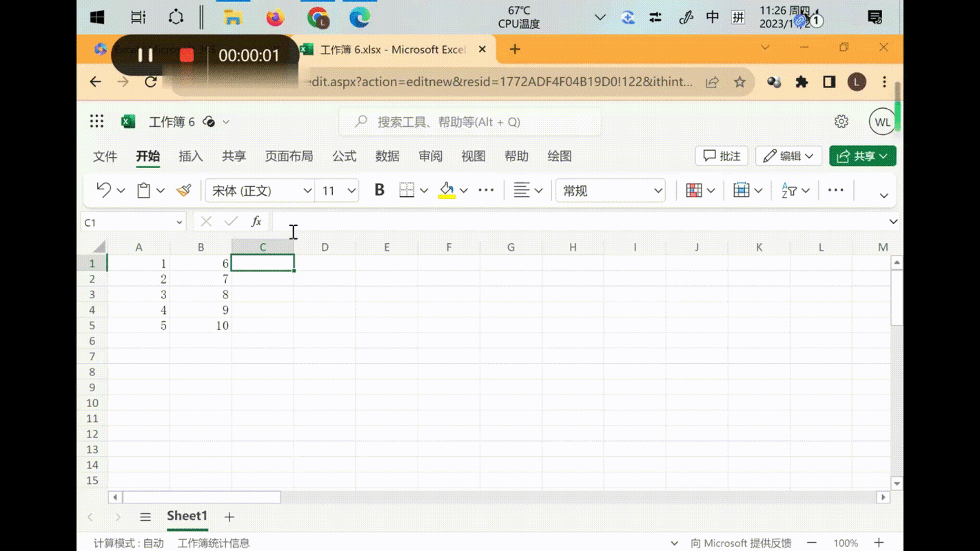This screenshot has width=980, height=551.
Task: Open the app launcher grid icon
Action: click(x=96, y=122)
